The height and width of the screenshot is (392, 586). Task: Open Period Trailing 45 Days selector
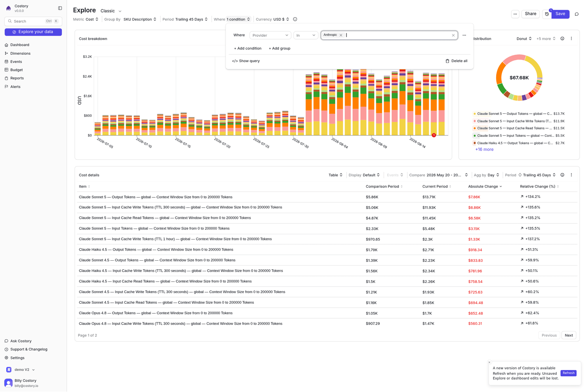click(x=191, y=19)
